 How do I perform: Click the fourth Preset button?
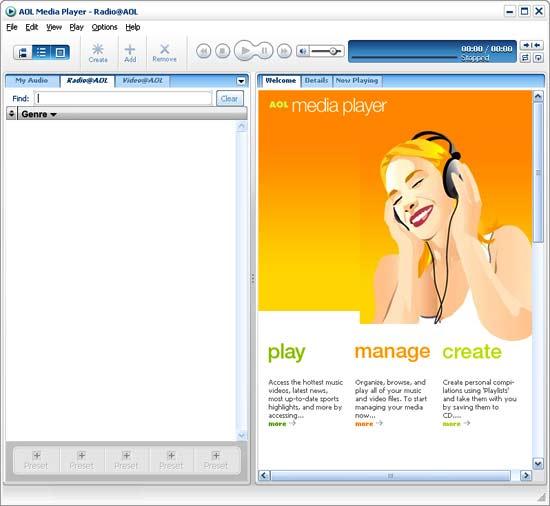[x=171, y=460]
